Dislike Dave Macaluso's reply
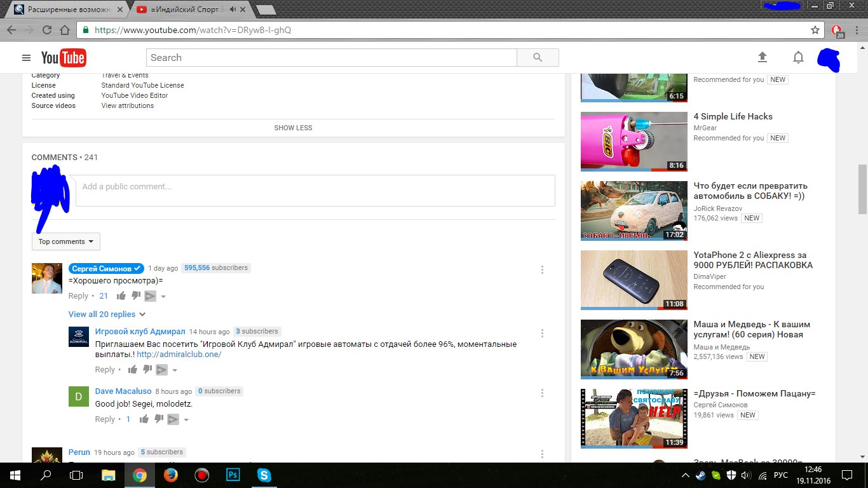Image resolution: width=868 pixels, height=488 pixels. click(159, 419)
